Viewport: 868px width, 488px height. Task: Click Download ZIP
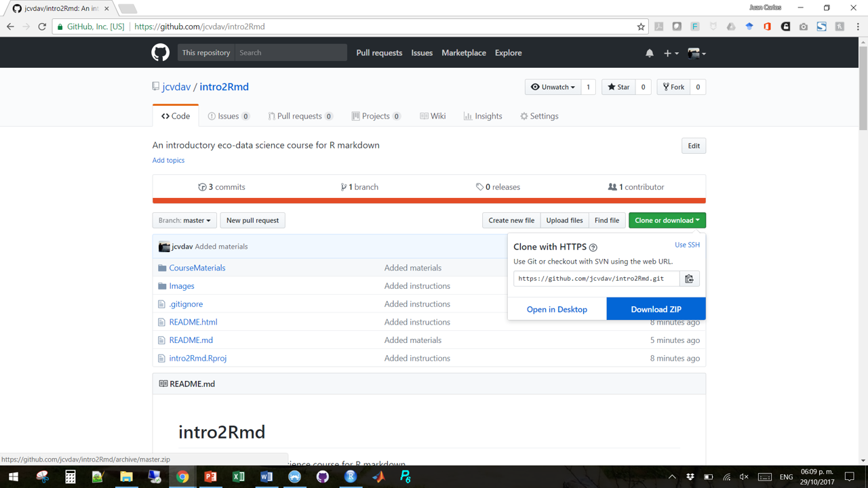pyautogui.click(x=656, y=309)
